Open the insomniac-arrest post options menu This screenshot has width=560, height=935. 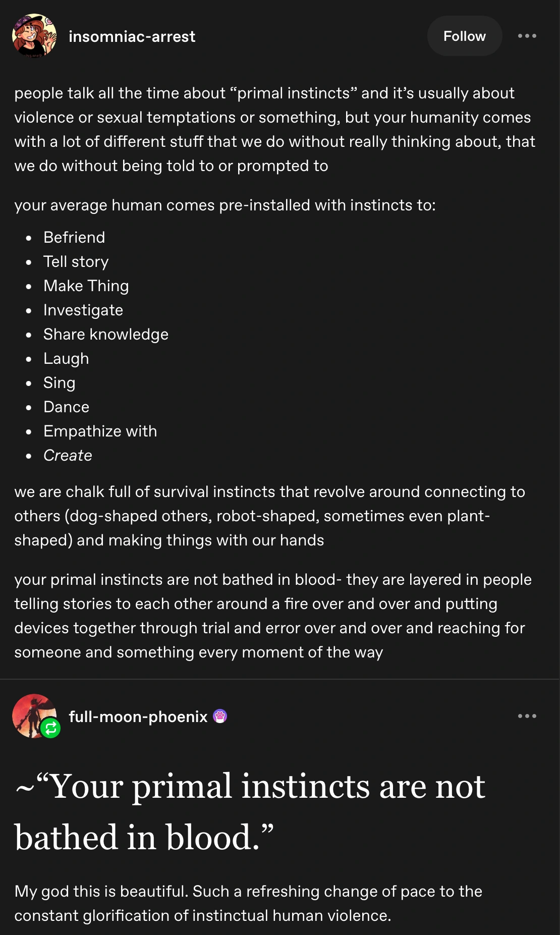[527, 36]
